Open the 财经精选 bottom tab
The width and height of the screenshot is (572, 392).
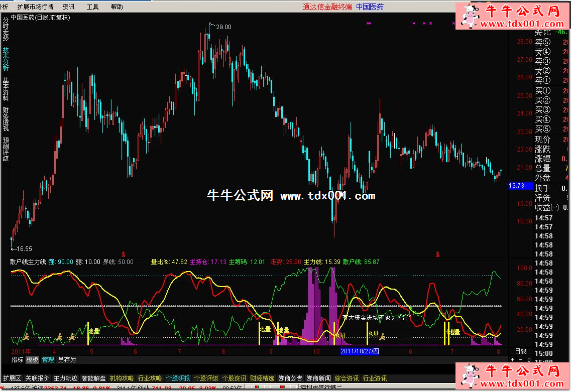[262, 378]
